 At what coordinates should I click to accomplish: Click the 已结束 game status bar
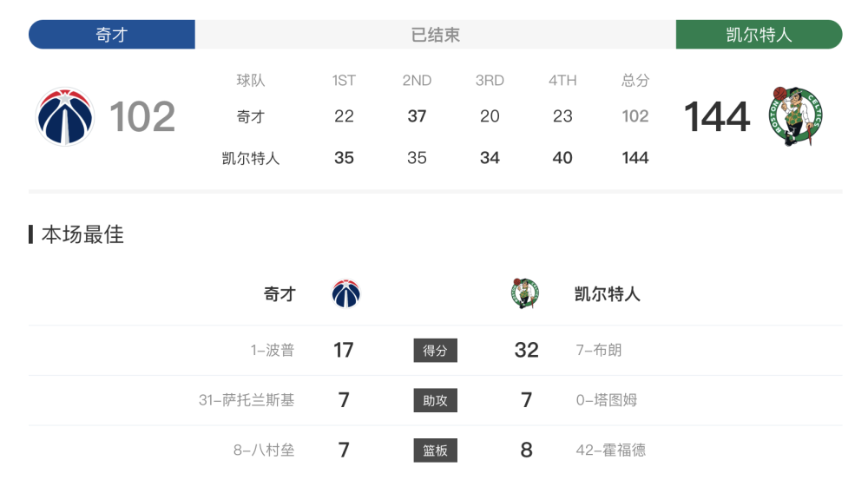pyautogui.click(x=436, y=35)
